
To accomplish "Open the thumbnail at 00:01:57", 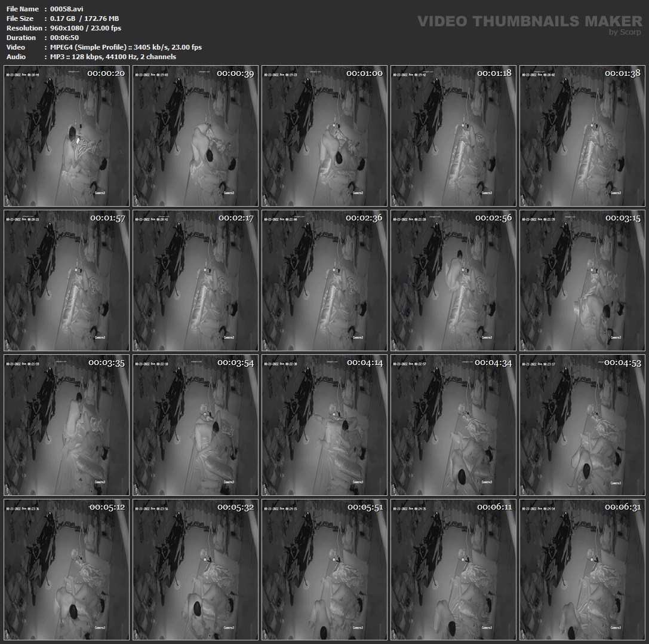I will pos(66,280).
